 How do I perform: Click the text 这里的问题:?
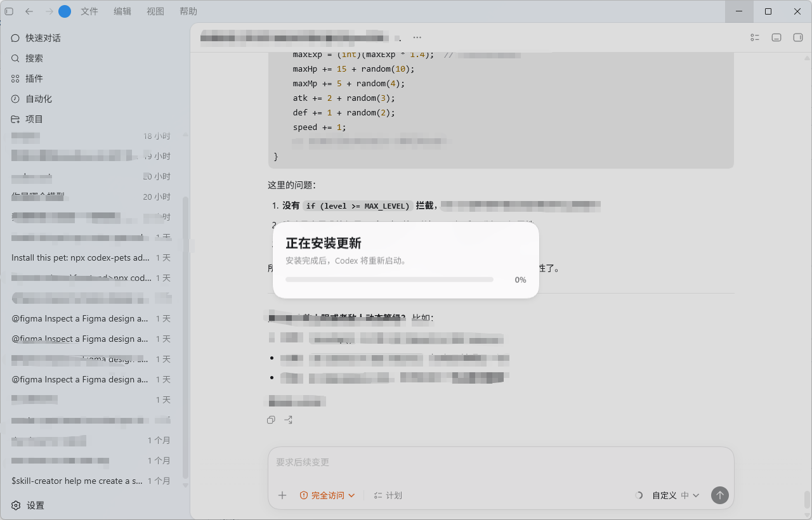(291, 185)
